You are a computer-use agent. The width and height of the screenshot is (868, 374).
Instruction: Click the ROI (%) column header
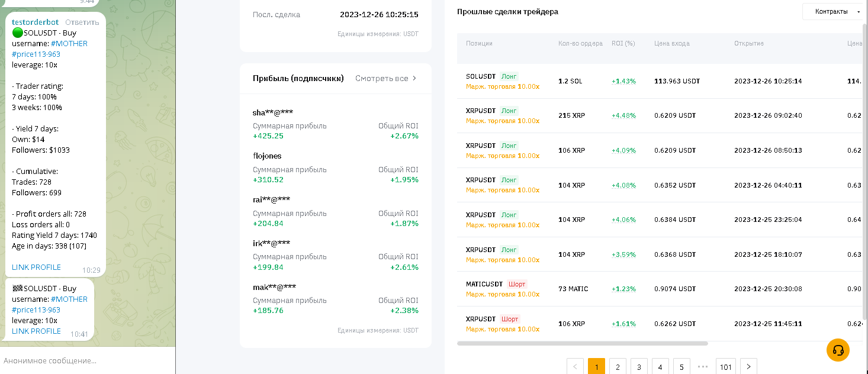[x=623, y=44]
